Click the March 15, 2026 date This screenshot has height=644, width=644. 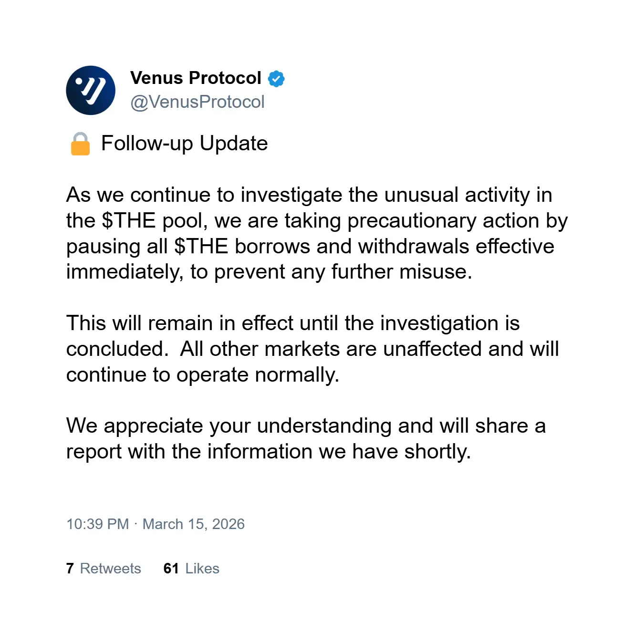pos(194,524)
